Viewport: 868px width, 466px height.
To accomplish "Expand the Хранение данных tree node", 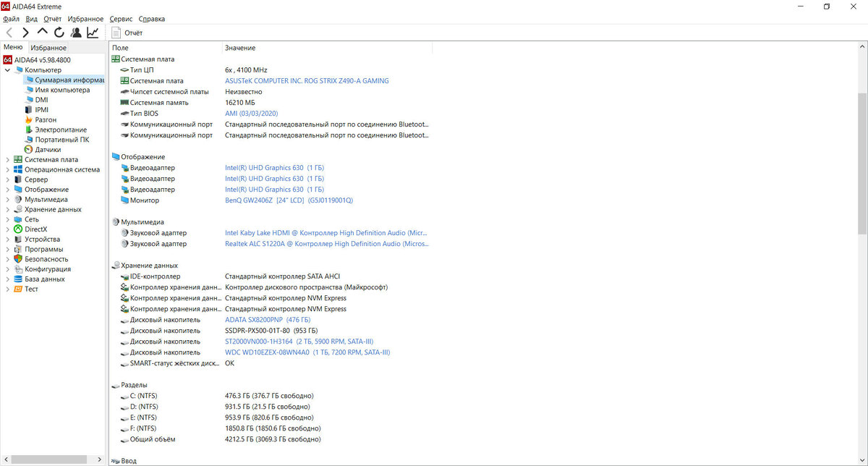I will pyautogui.click(x=7, y=210).
